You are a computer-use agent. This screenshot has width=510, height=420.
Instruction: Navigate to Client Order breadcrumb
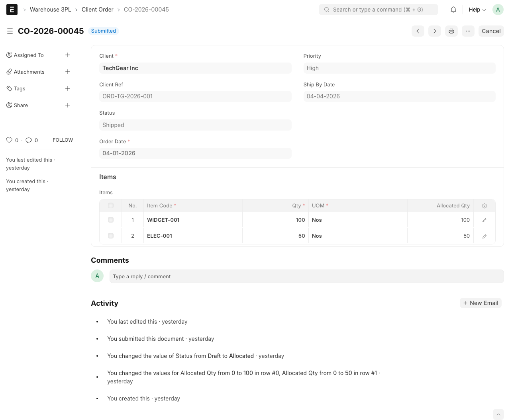click(x=98, y=10)
